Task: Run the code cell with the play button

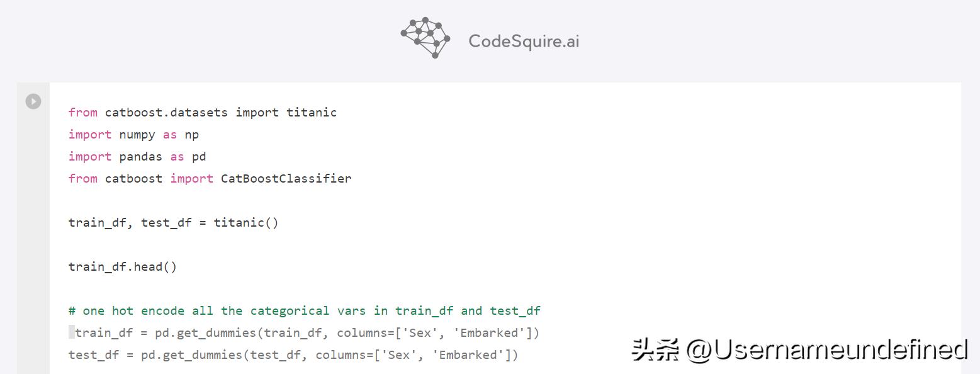Action: coord(33,101)
